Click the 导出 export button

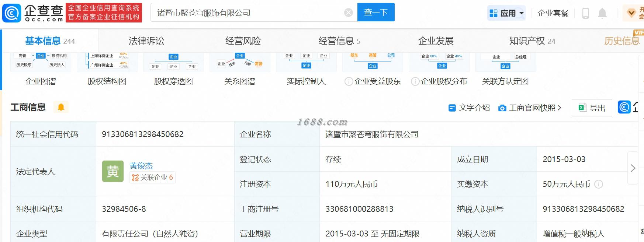click(592, 108)
